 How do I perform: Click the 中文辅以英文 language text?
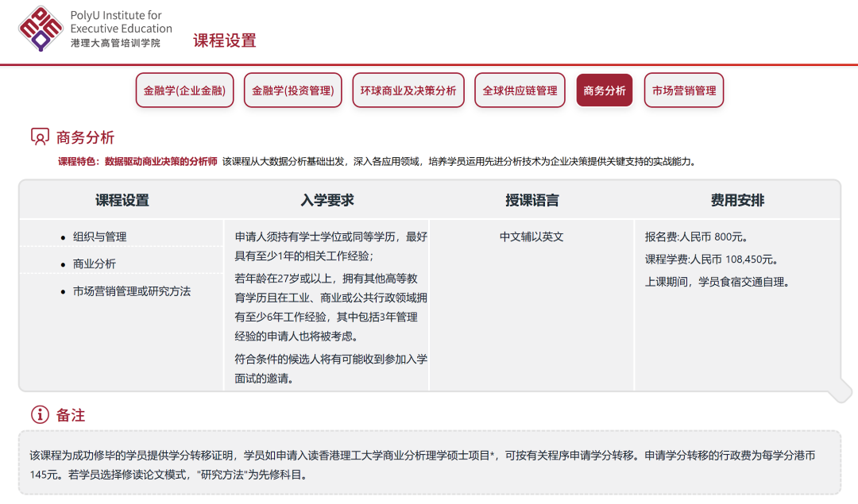[x=531, y=237]
